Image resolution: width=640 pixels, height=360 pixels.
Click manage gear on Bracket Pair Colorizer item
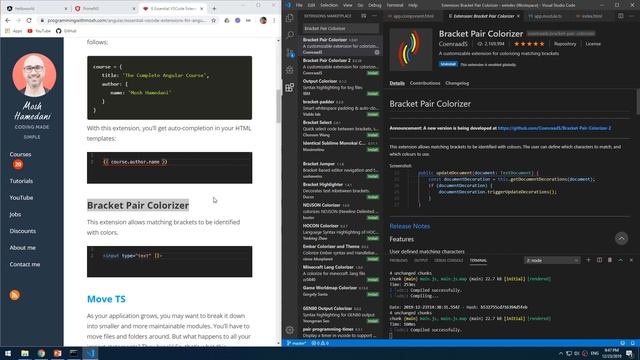[x=377, y=52]
